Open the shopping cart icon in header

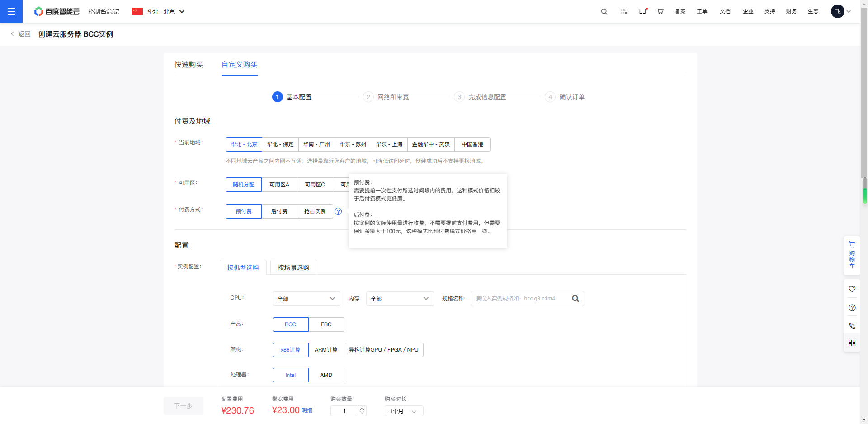(x=660, y=12)
